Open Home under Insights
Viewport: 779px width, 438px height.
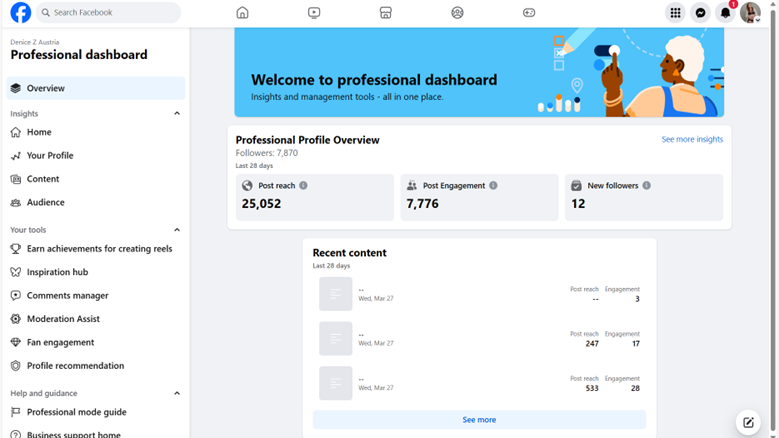(96, 132)
